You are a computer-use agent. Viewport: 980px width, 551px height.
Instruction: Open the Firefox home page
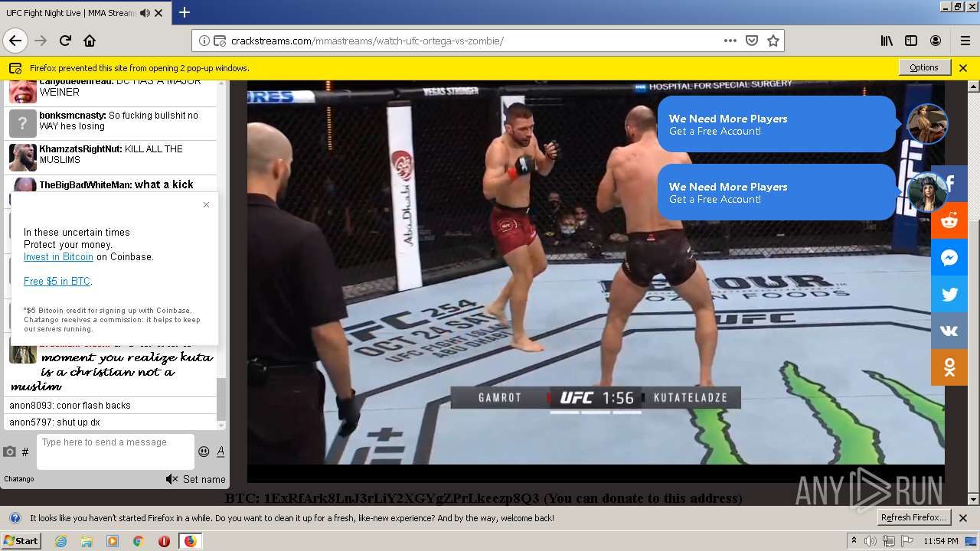90,41
